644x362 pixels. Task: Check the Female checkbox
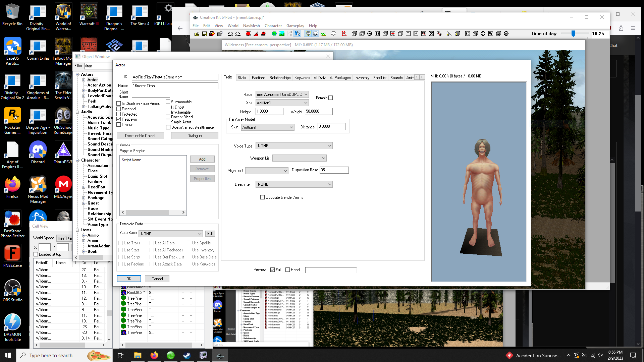331,98
